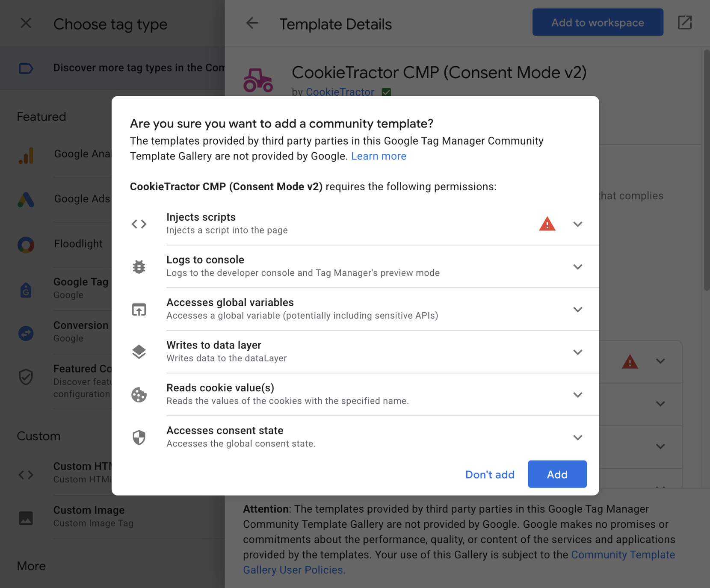Open template in new window icon

point(685,23)
